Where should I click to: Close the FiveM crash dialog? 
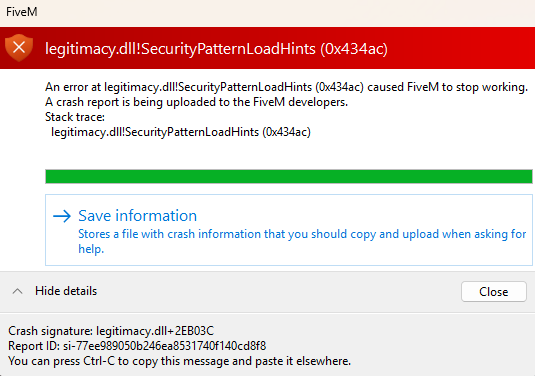click(493, 292)
